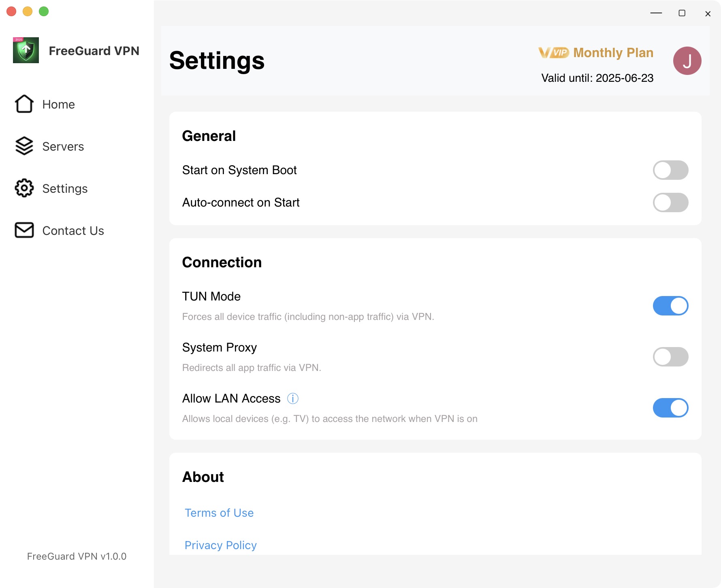Viewport: 721px width, 588px height.
Task: Click the Valid until 2025-06-23 text
Action: pyautogui.click(x=597, y=78)
